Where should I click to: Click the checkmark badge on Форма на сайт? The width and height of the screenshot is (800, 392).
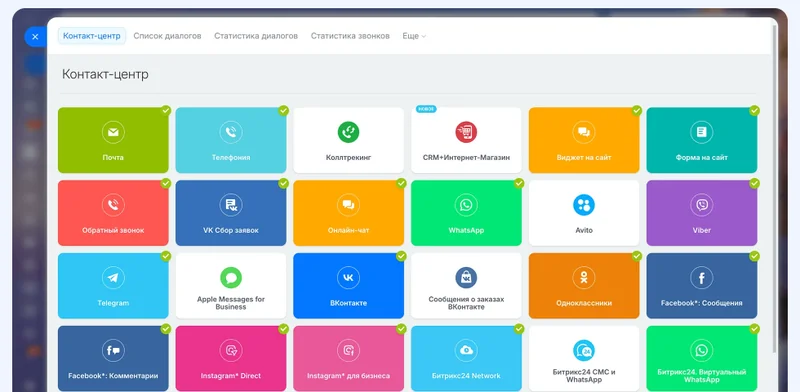pos(755,110)
